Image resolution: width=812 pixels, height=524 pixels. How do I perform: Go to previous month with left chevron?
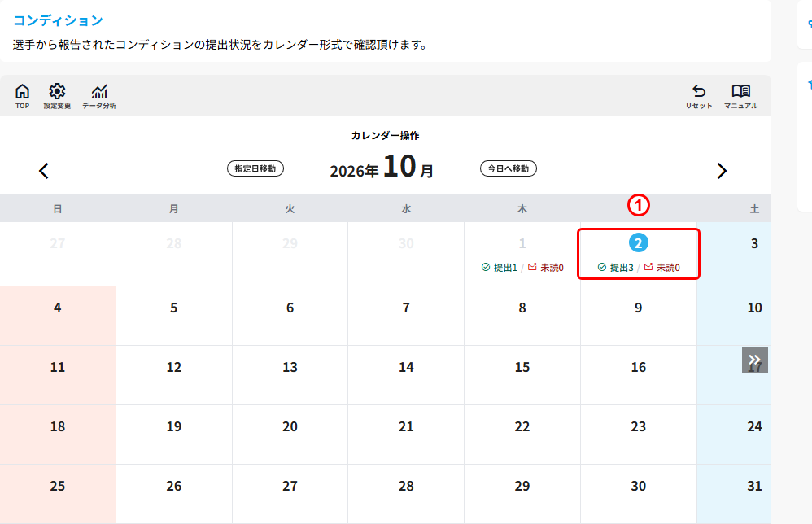[x=44, y=171]
